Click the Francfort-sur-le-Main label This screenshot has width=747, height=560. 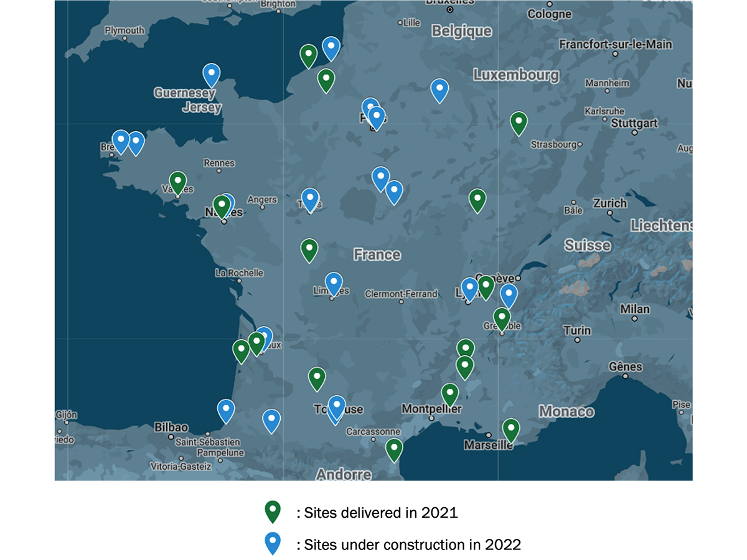coord(616,44)
